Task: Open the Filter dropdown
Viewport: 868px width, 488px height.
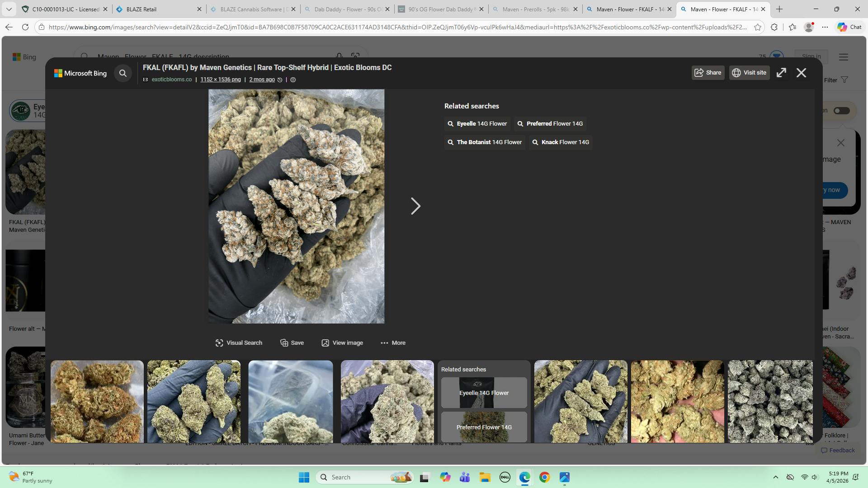Action: 835,80
